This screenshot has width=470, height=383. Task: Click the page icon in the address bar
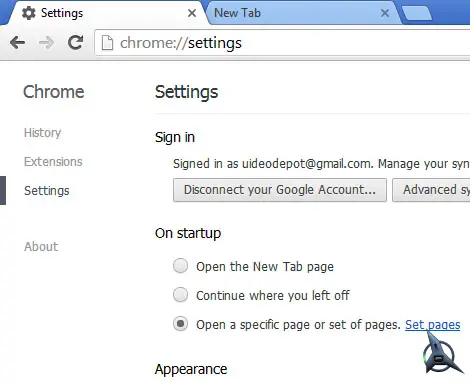pos(107,43)
